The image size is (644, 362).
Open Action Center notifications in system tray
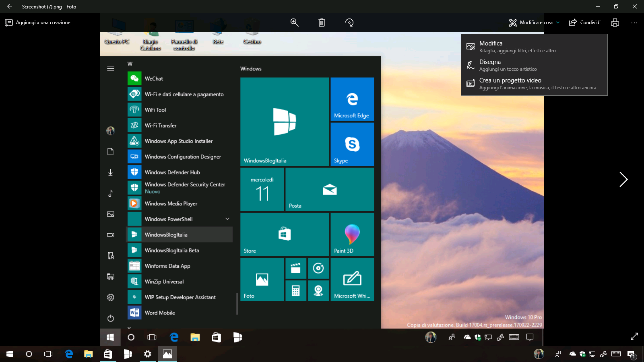(632, 354)
